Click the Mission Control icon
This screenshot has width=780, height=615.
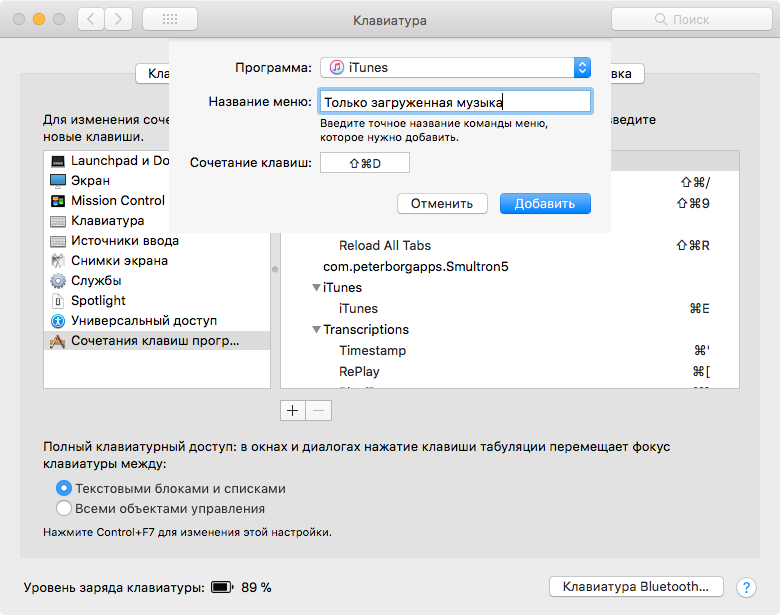pyautogui.click(x=57, y=201)
